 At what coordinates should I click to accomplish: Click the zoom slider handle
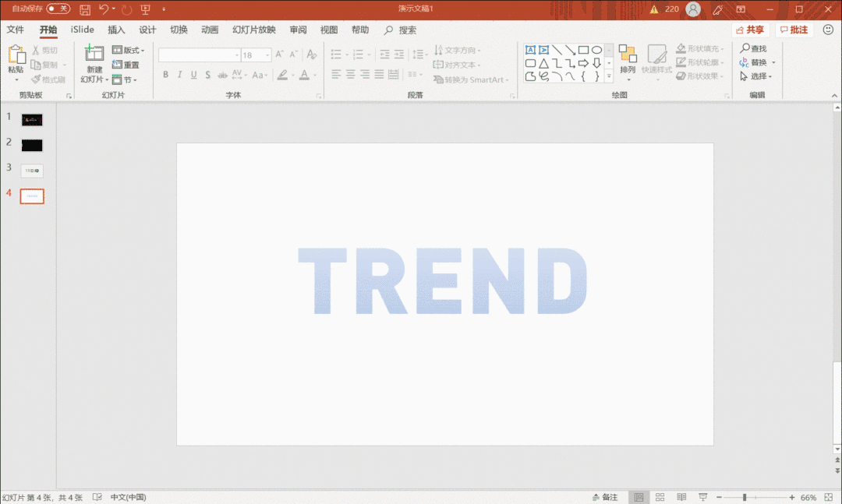745,498
